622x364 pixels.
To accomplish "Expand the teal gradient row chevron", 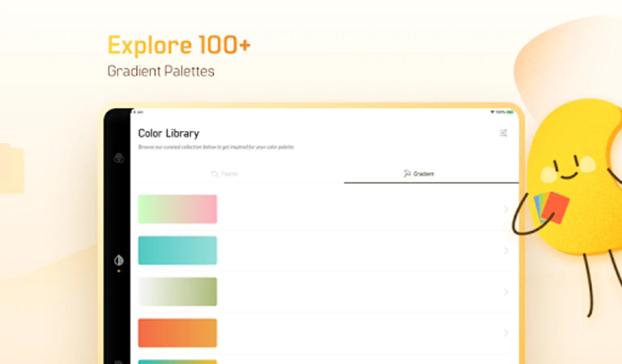I will coord(506,250).
